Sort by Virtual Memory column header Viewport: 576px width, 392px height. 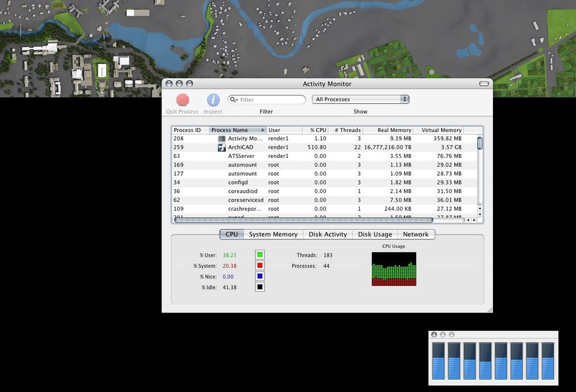[x=438, y=130]
